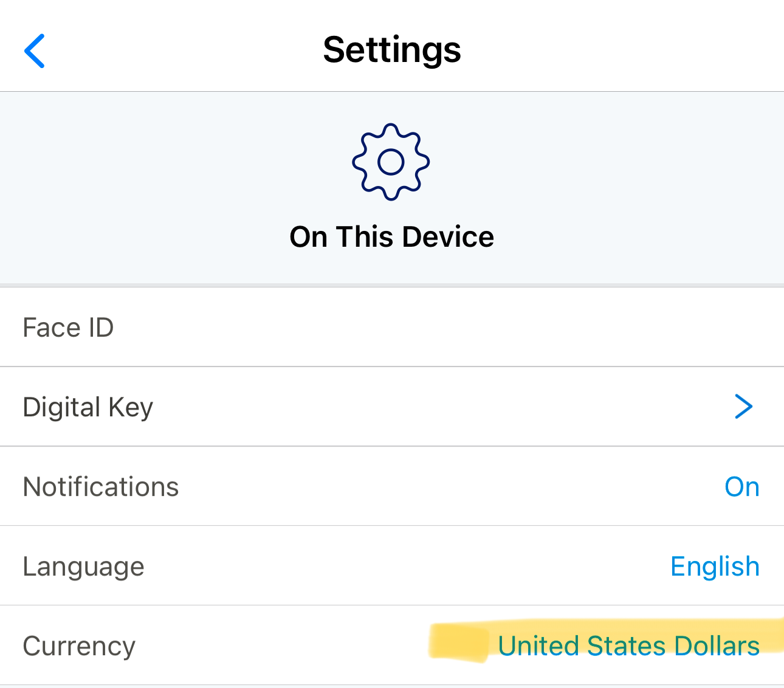Select the Currency label
This screenshot has width=784, height=688.
coord(79,646)
